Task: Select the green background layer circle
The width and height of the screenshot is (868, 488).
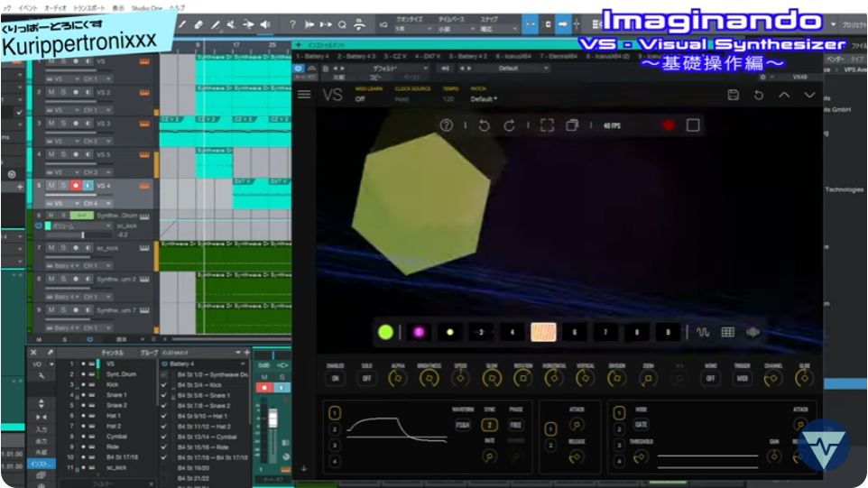Action: 385,332
